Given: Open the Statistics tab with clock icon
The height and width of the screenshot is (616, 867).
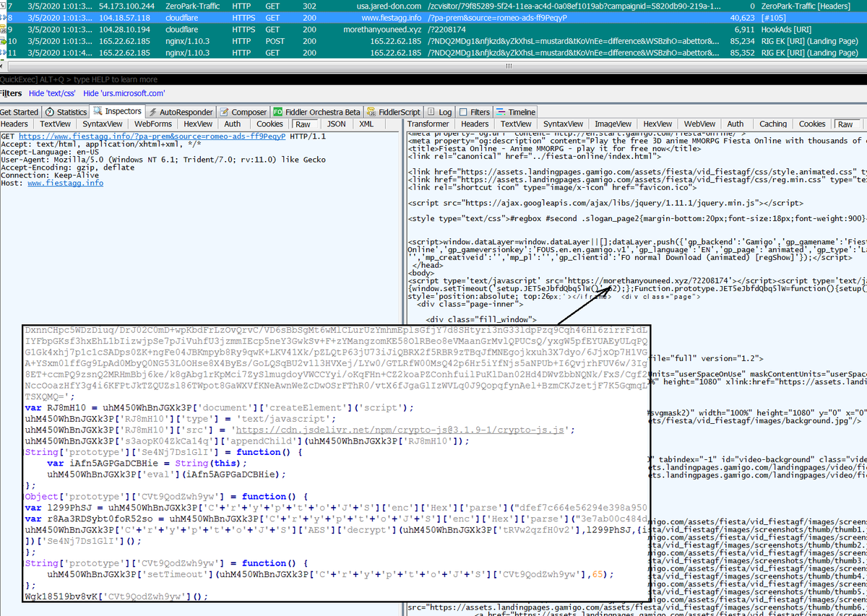Looking at the screenshot, I should pyautogui.click(x=65, y=112).
